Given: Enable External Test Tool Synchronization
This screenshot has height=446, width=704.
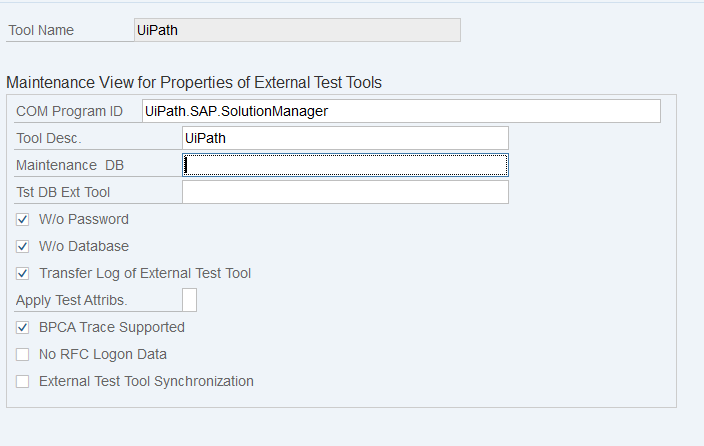Looking at the screenshot, I should (x=22, y=381).
